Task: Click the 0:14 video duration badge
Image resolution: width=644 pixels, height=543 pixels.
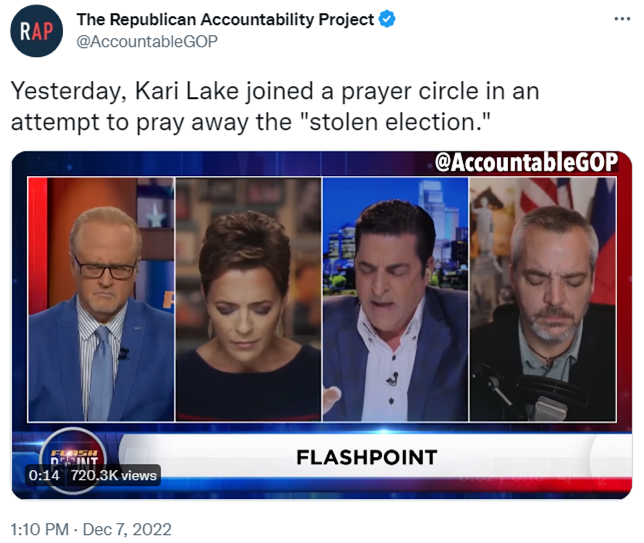Action: (x=44, y=475)
